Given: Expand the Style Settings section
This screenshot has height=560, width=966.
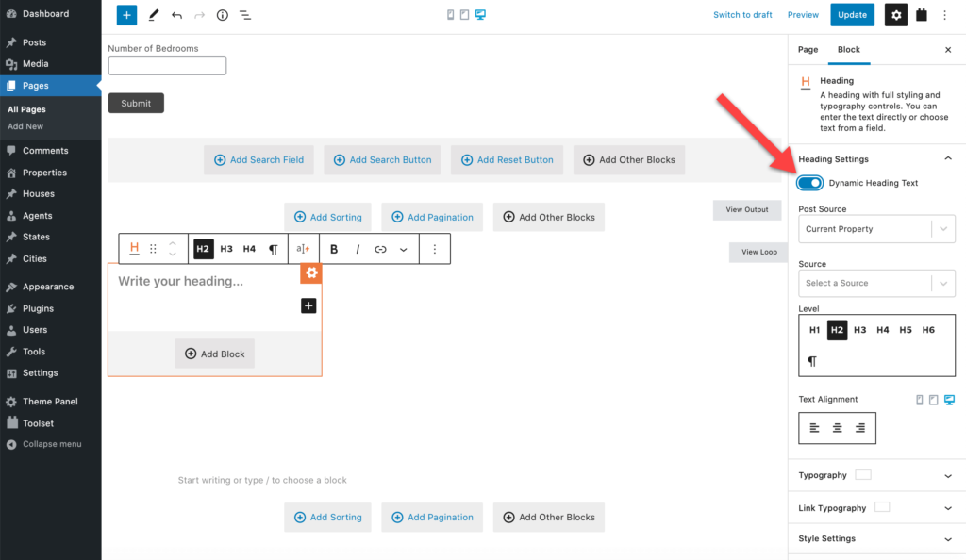Looking at the screenshot, I should click(948, 539).
